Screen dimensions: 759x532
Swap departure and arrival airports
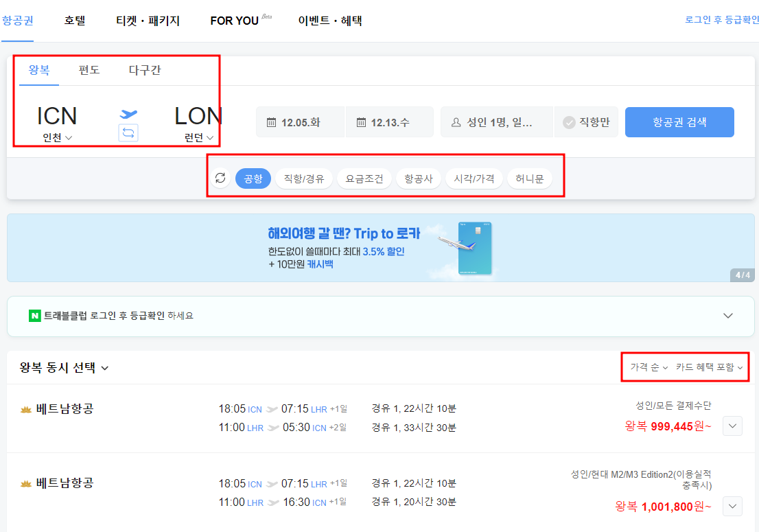[128, 132]
